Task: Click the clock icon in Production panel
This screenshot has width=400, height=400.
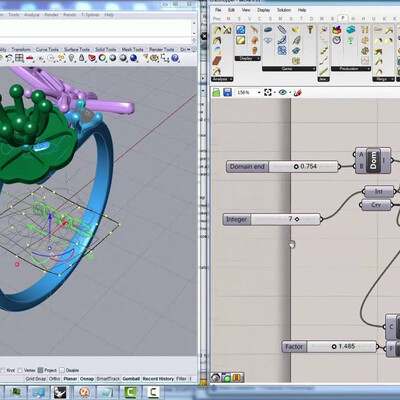Action: click(337, 40)
